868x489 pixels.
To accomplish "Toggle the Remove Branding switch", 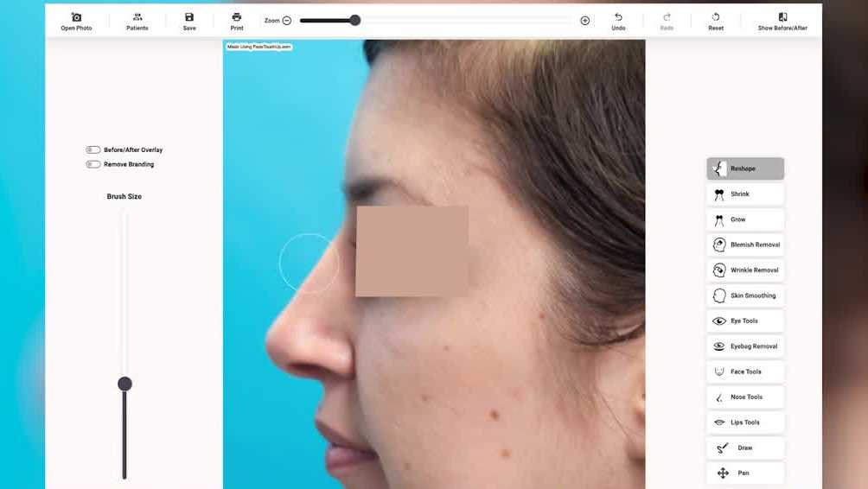I will coord(93,164).
